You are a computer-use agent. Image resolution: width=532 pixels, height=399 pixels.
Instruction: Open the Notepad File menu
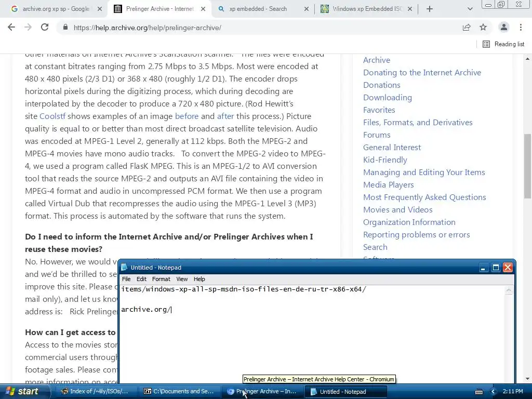point(126,279)
